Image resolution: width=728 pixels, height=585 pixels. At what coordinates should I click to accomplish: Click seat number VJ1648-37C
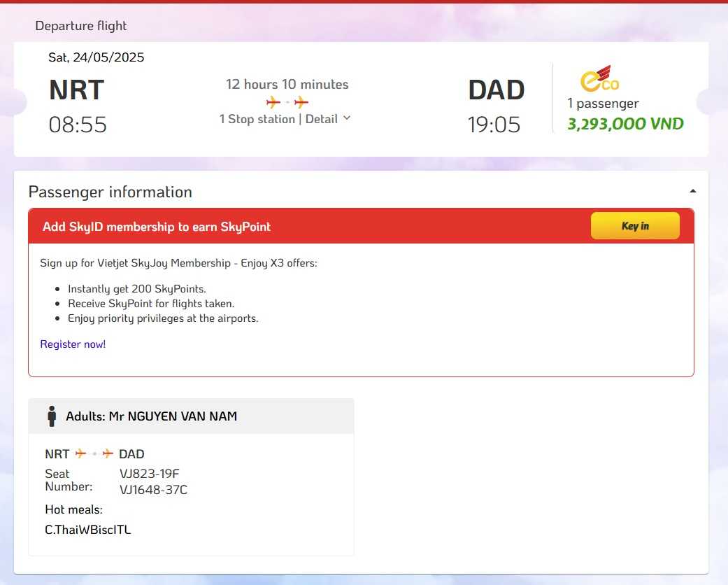pyautogui.click(x=153, y=490)
